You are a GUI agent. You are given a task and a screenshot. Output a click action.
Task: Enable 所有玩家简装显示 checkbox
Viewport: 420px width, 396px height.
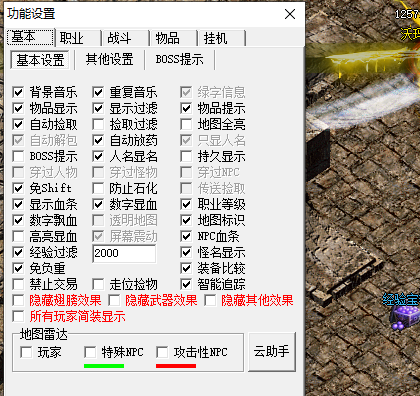pos(18,316)
